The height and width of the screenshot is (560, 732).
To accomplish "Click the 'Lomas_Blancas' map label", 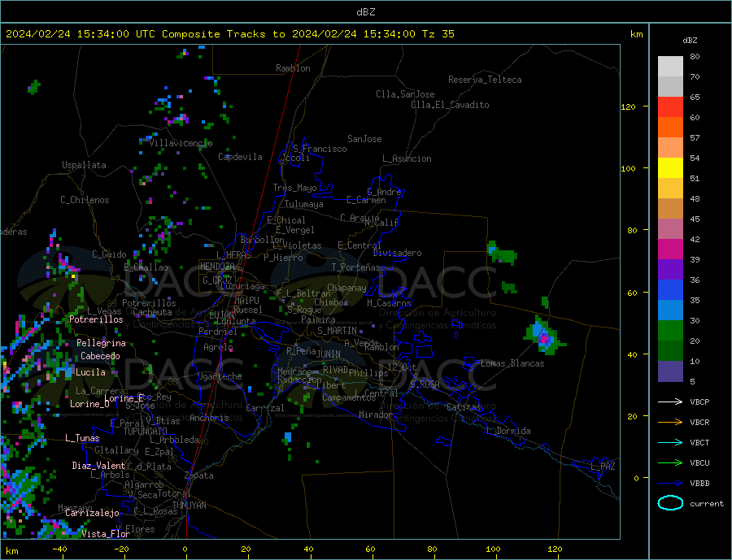I will point(512,363).
